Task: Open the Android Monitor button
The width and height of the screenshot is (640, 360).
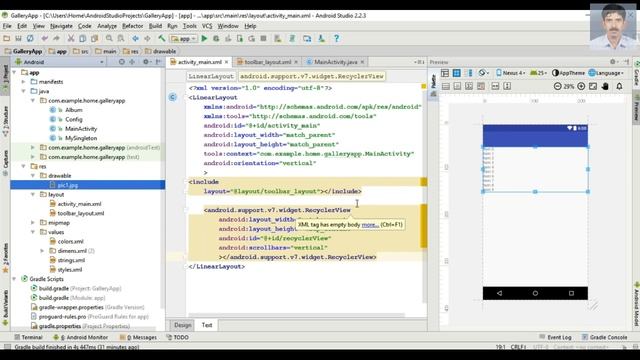Action: (81, 337)
